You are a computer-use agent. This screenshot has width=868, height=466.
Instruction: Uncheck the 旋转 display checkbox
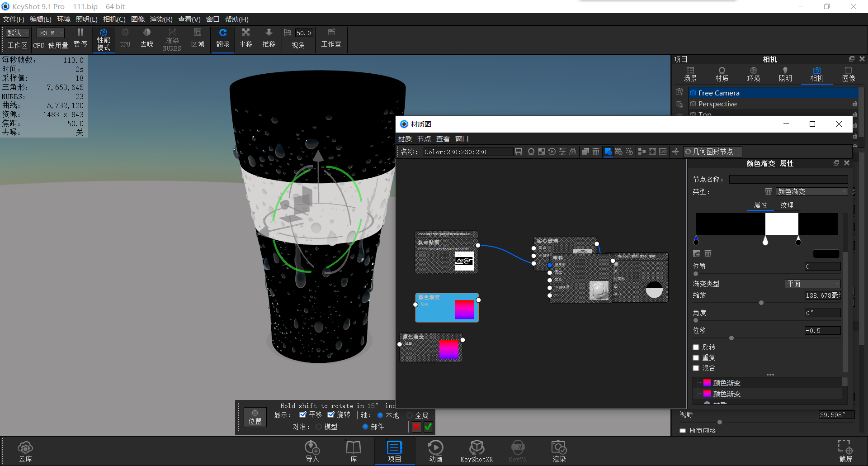(331, 414)
